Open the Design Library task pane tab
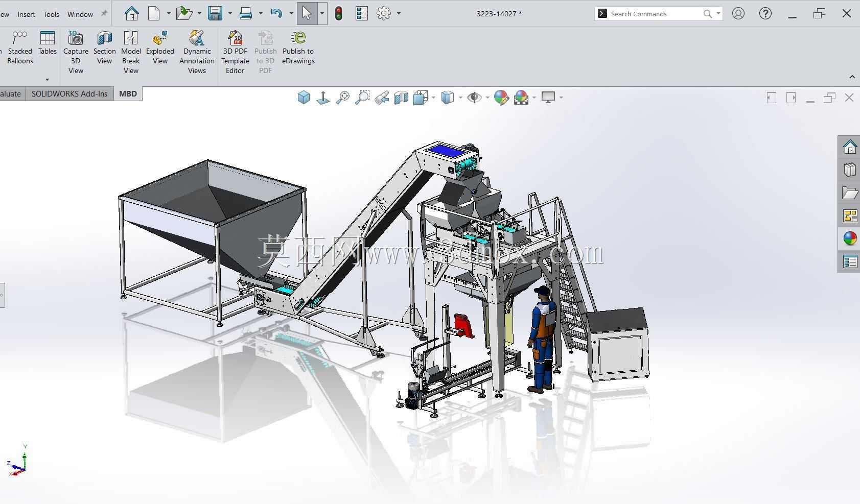Viewport: 860px width, 504px height. tap(850, 170)
